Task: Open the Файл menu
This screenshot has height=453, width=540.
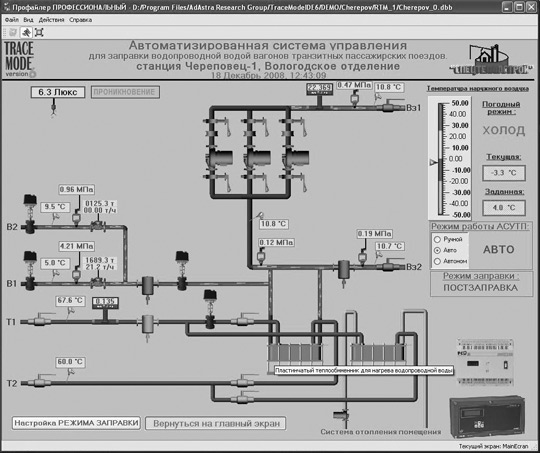Action: (x=12, y=20)
